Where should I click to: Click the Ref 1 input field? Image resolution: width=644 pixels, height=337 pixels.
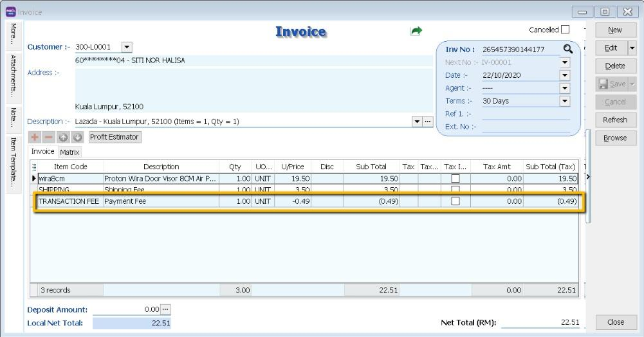(x=526, y=114)
